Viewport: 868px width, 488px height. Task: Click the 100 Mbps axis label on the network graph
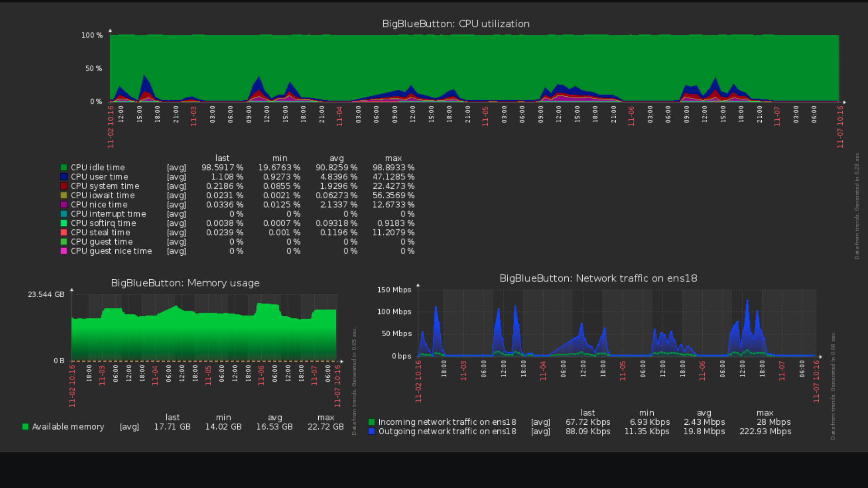(x=394, y=312)
